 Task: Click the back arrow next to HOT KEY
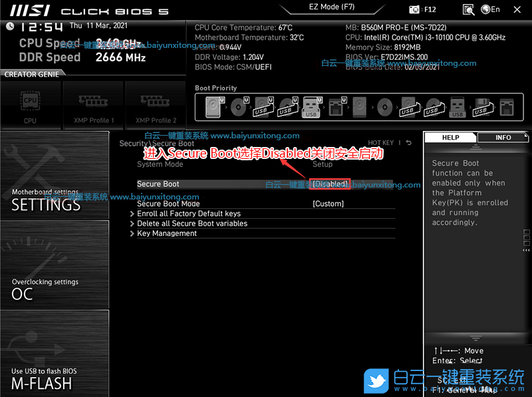(x=408, y=143)
